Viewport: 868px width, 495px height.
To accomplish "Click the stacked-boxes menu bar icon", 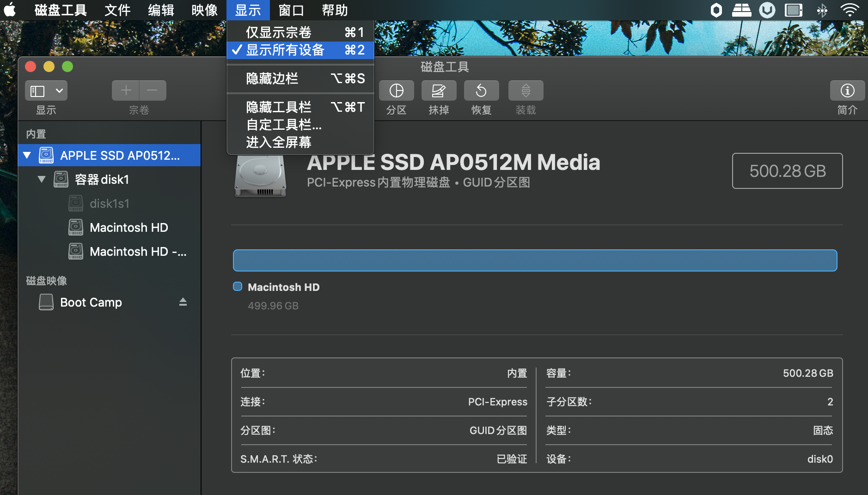I will (741, 10).
